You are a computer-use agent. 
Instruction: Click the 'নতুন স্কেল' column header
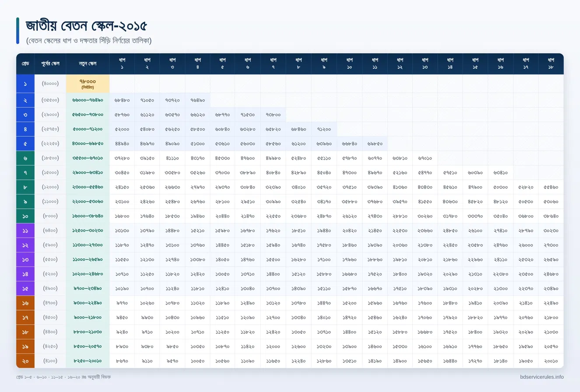pos(88,64)
